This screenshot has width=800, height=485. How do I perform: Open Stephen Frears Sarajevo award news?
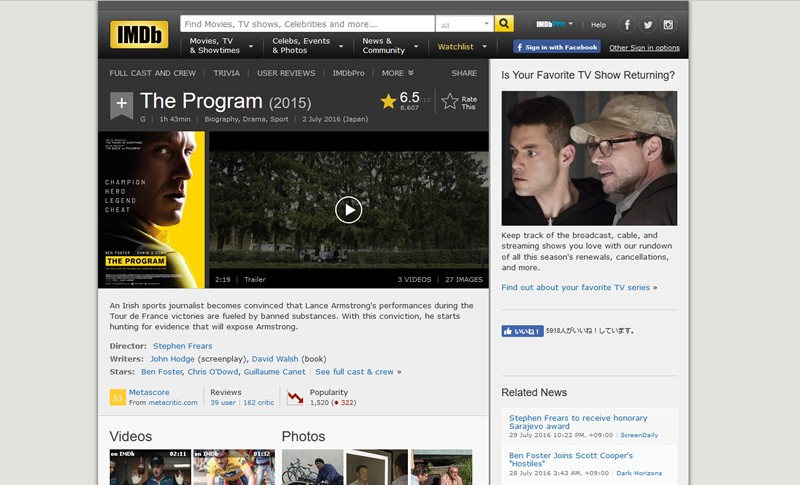pos(578,422)
